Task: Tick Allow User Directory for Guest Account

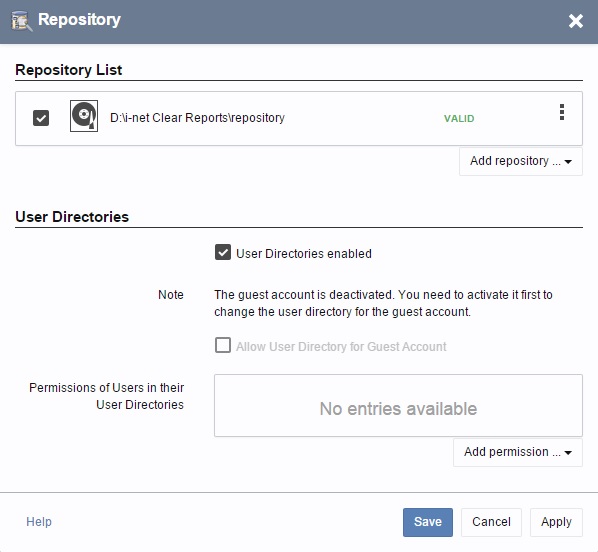Action: [223, 345]
